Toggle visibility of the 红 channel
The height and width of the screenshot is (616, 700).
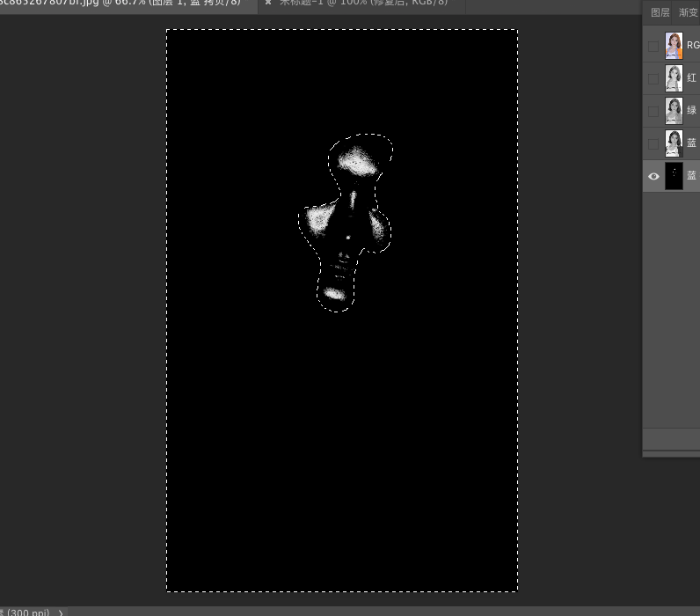pos(653,78)
